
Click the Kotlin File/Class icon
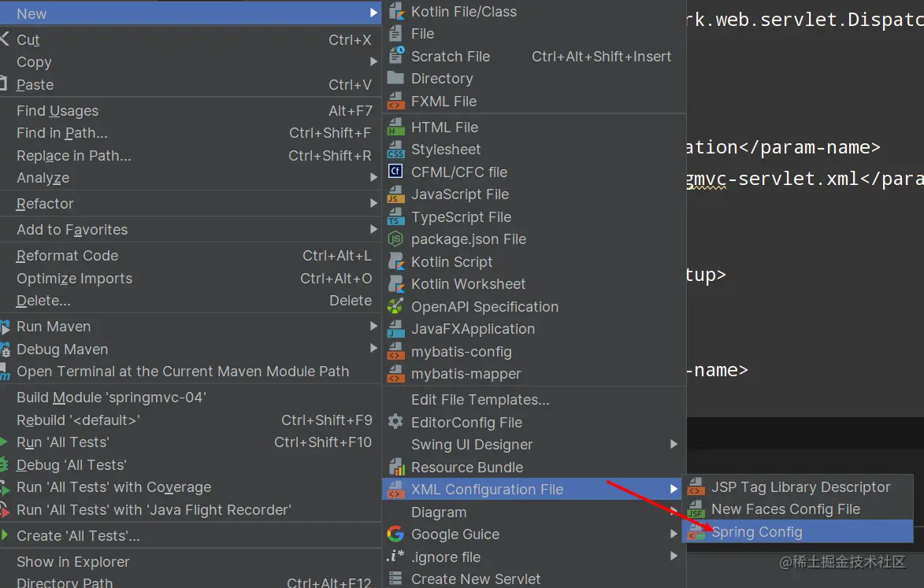(396, 11)
